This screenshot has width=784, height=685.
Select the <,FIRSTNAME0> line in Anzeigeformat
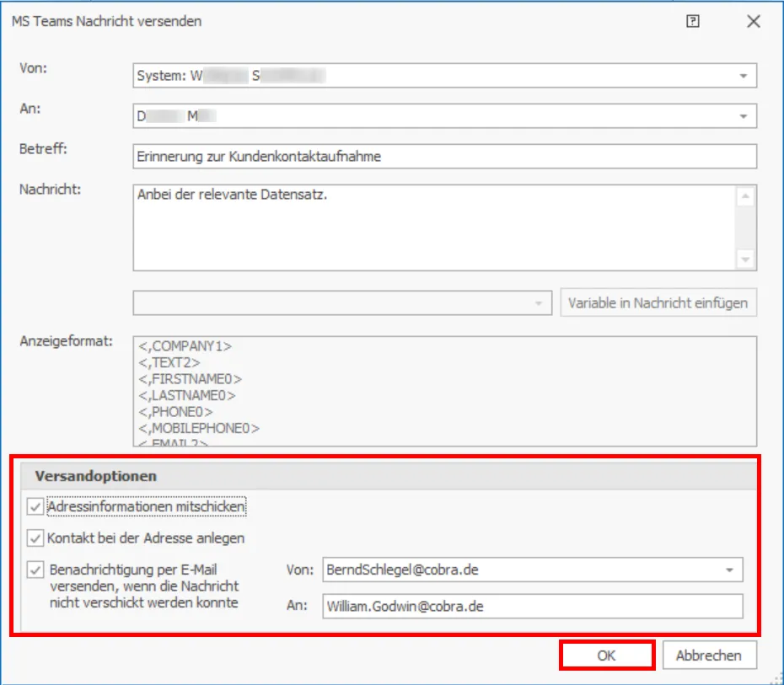pyautogui.click(x=190, y=379)
